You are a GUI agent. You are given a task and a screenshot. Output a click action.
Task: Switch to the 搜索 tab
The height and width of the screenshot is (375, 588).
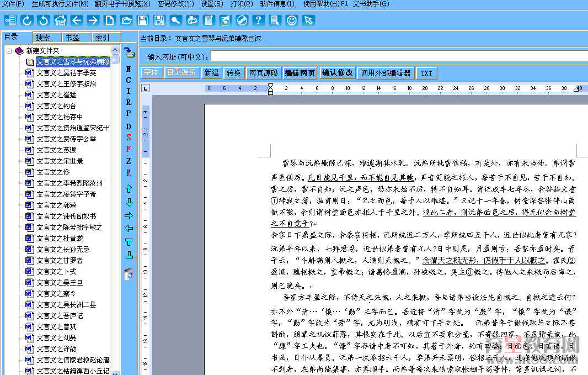46,37
